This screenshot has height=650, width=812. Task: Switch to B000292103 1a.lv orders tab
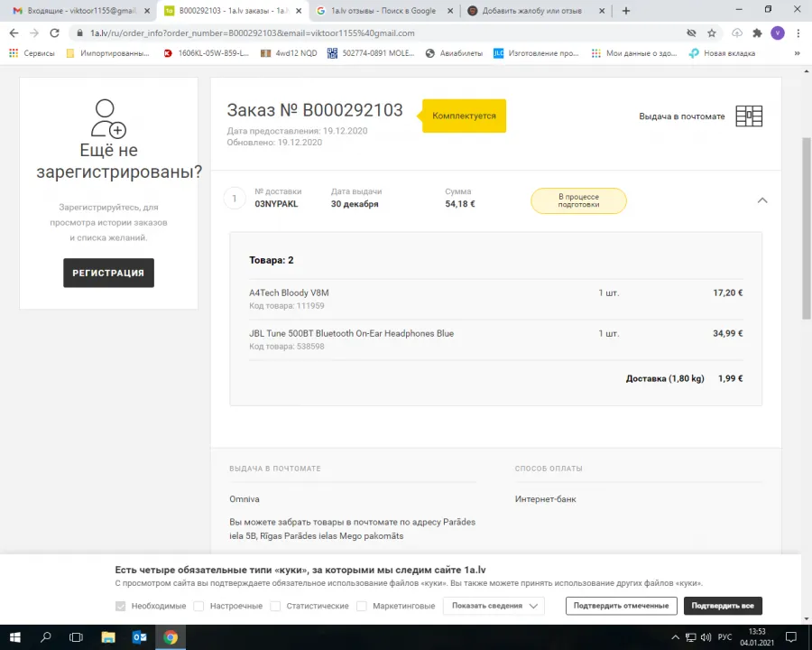point(232,10)
